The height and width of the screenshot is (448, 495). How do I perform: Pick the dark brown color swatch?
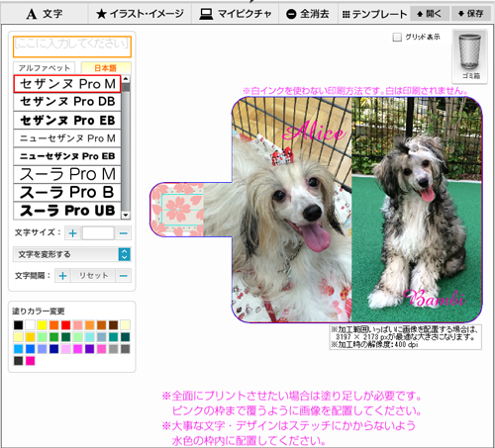114,325
